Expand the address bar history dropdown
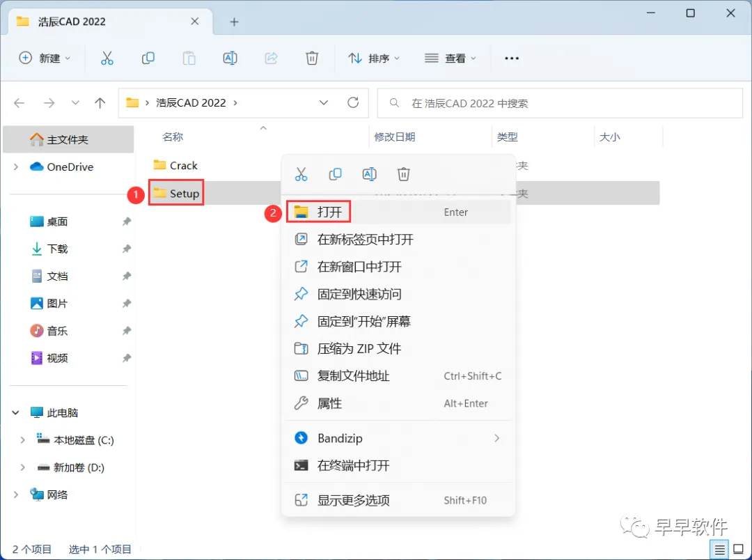This screenshot has width=752, height=560. (324, 102)
